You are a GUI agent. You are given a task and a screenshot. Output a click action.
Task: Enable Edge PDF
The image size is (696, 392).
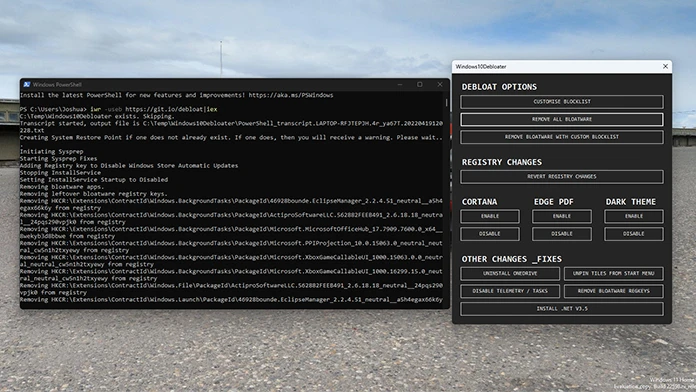pos(562,216)
